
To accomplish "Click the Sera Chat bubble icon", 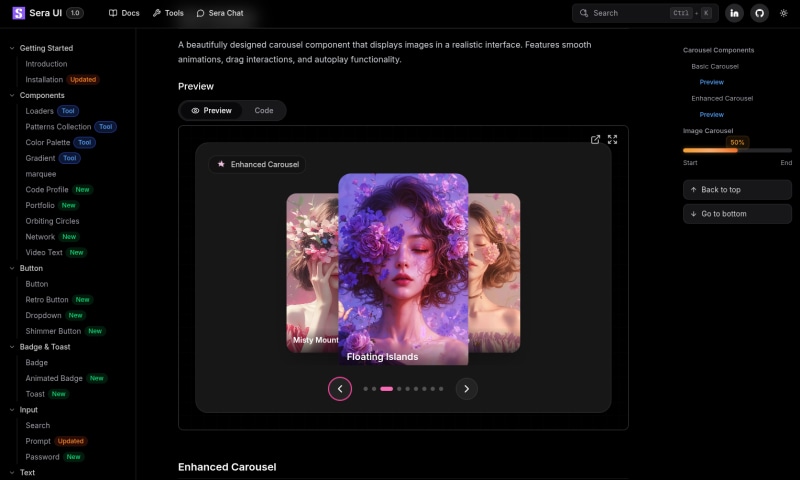I will pyautogui.click(x=201, y=13).
